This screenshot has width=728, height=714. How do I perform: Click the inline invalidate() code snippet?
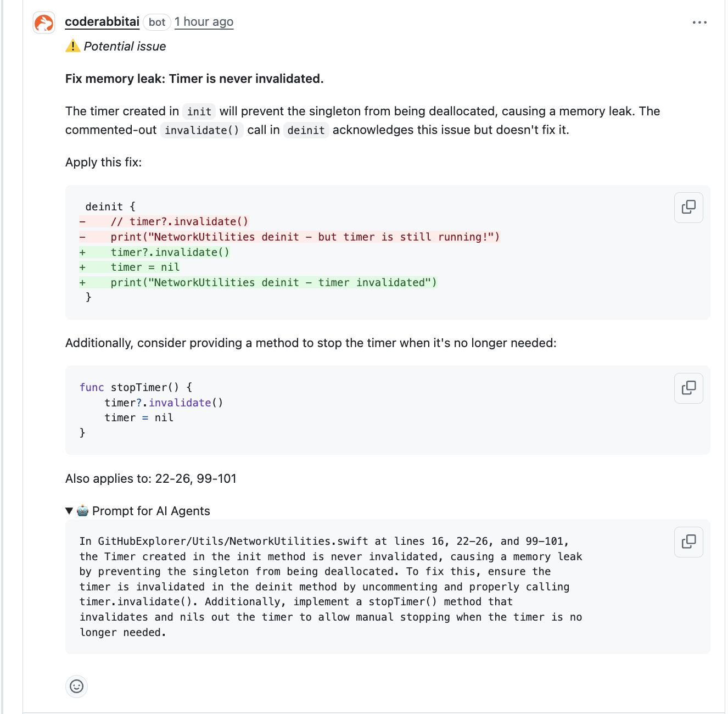coord(202,130)
